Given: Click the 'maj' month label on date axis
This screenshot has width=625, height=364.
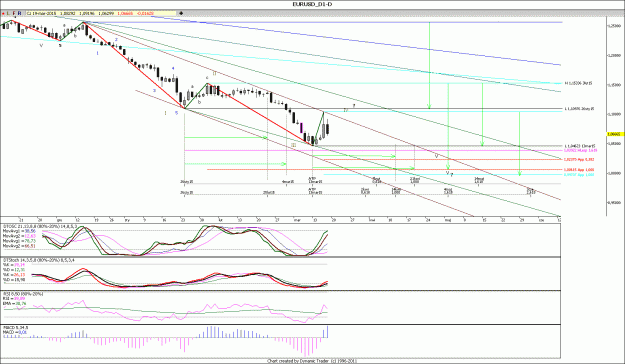Looking at the screenshot, I should coord(448,220).
